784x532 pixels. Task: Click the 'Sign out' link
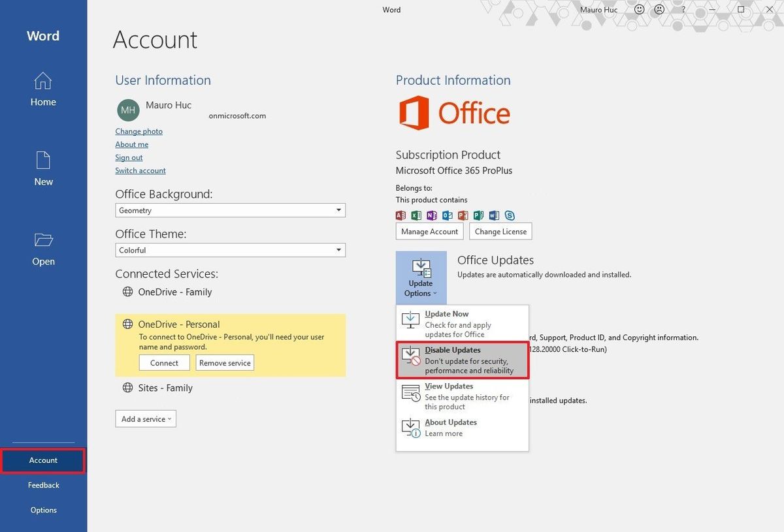click(x=129, y=157)
